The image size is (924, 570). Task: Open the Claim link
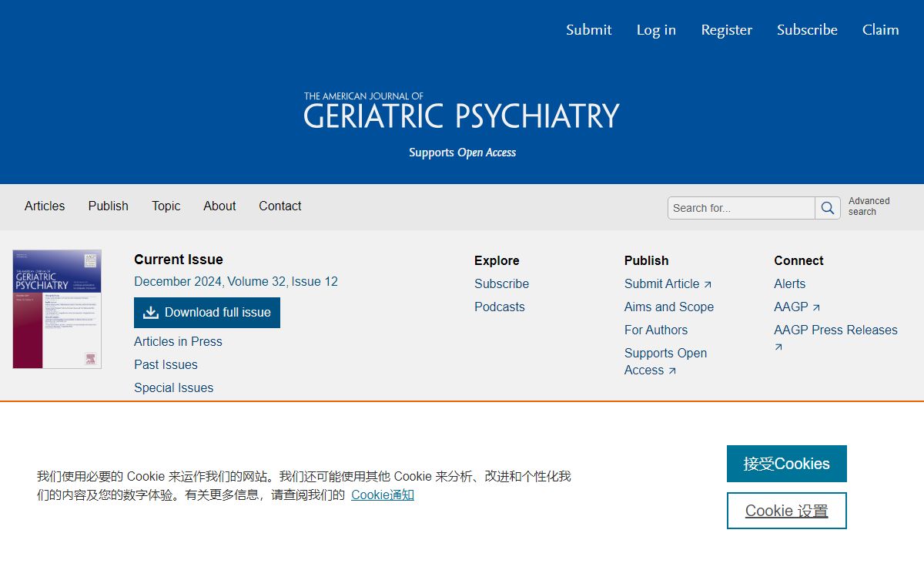click(881, 29)
